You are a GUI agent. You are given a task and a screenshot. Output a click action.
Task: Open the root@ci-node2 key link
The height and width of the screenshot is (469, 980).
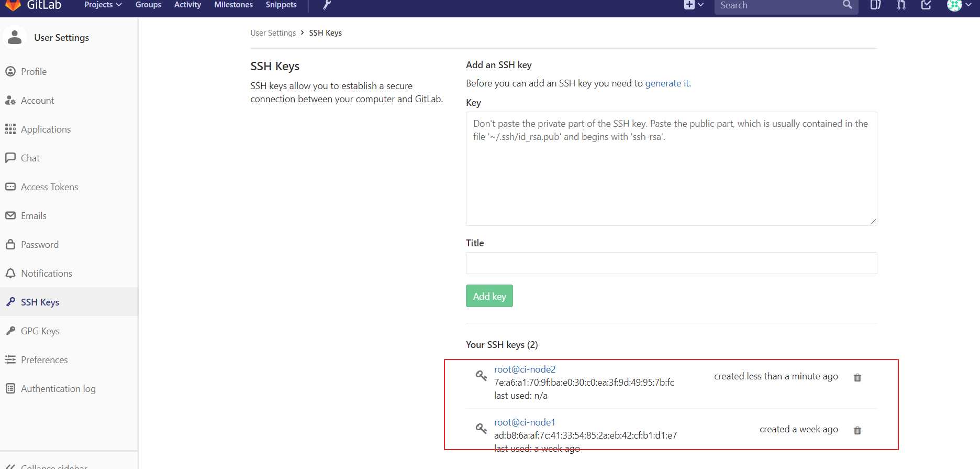click(525, 369)
